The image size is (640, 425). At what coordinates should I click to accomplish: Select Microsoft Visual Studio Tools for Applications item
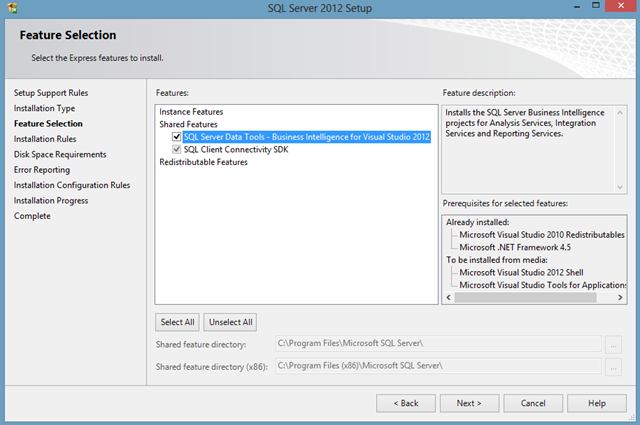coord(542,285)
